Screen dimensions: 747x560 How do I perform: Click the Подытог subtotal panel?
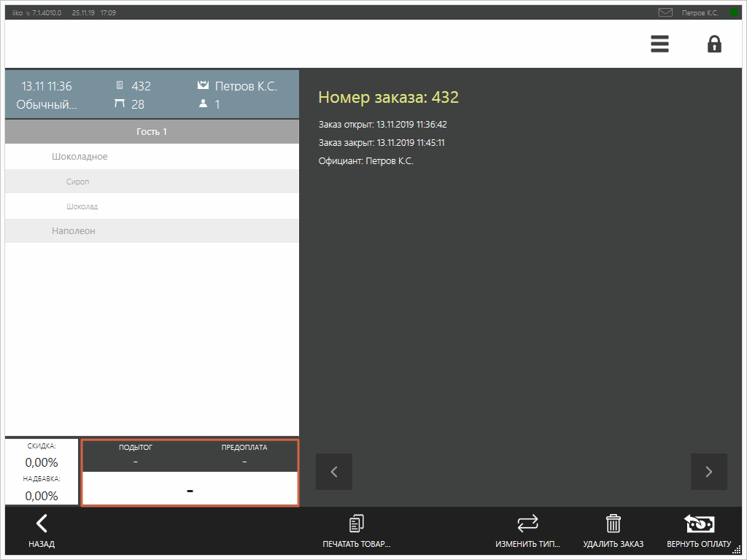click(x=136, y=455)
